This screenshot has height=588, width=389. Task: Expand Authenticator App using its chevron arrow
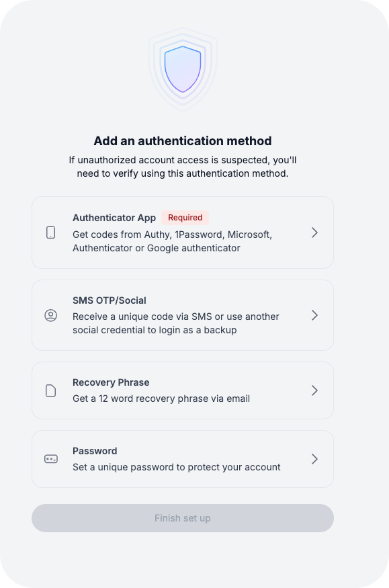coord(315,233)
